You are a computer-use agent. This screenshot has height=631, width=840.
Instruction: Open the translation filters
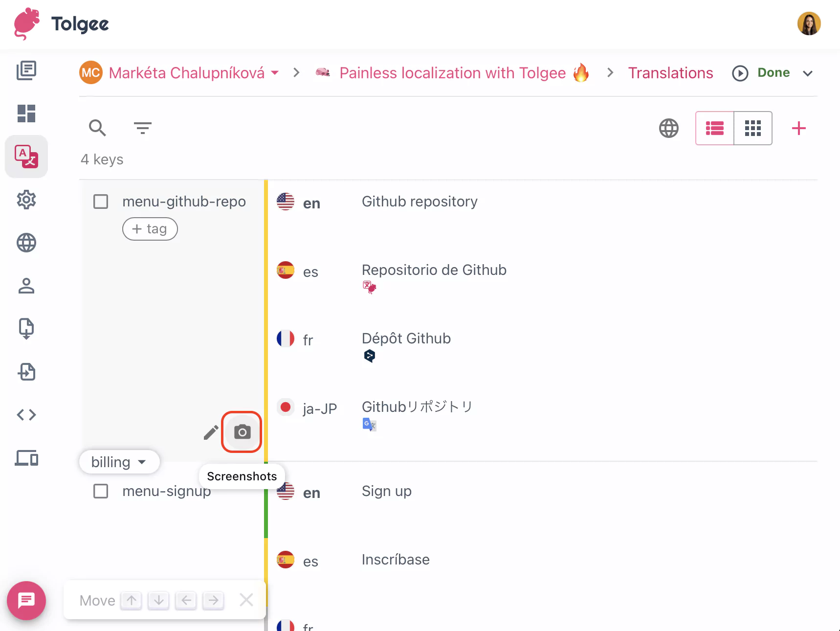(142, 128)
